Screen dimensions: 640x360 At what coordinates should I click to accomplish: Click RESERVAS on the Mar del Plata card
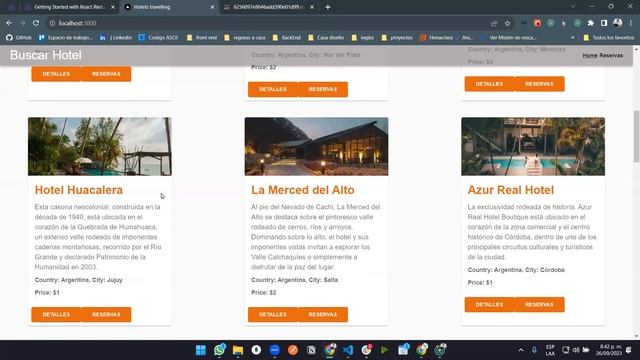point(323,89)
